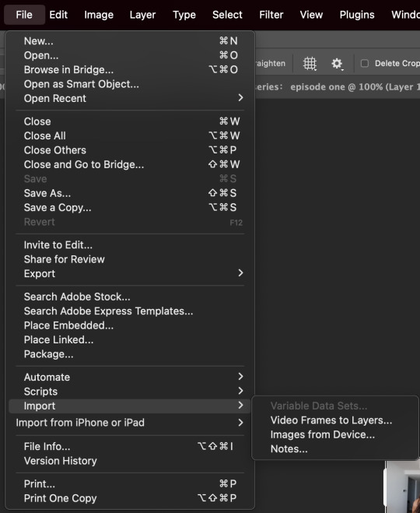Choose Version History
The height and width of the screenshot is (513, 420).
tap(130, 461)
